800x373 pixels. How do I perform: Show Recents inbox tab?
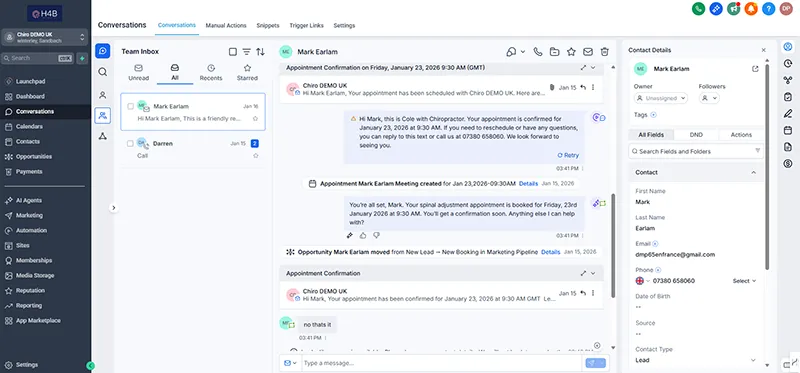pyautogui.click(x=211, y=72)
